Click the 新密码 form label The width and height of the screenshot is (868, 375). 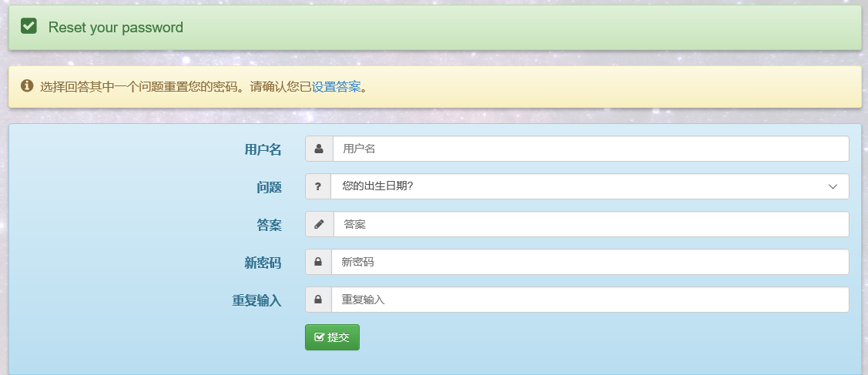click(x=263, y=263)
